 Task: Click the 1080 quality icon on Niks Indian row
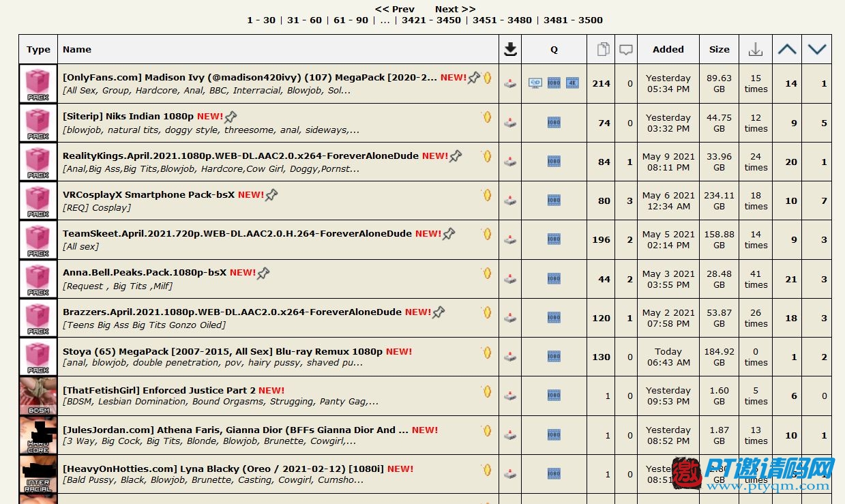554,123
